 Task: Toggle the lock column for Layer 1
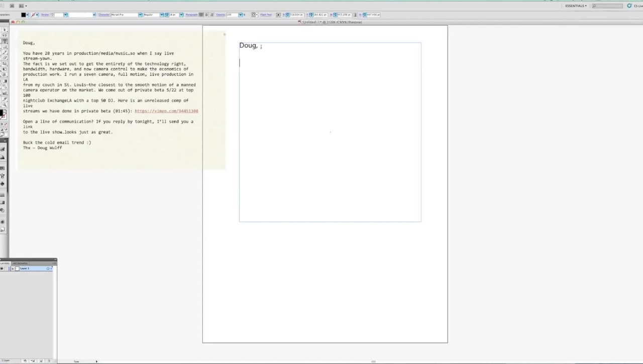(6, 269)
